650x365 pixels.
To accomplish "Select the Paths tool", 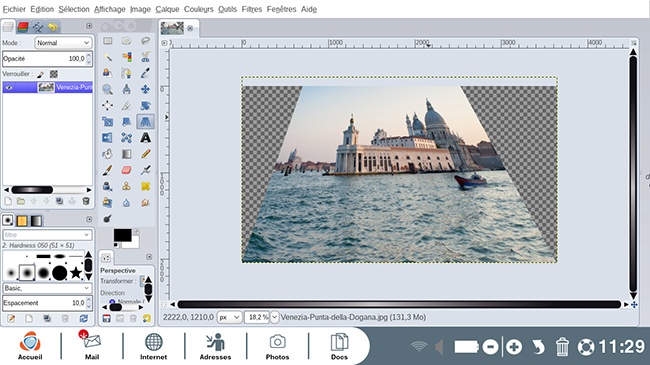I will 126,73.
